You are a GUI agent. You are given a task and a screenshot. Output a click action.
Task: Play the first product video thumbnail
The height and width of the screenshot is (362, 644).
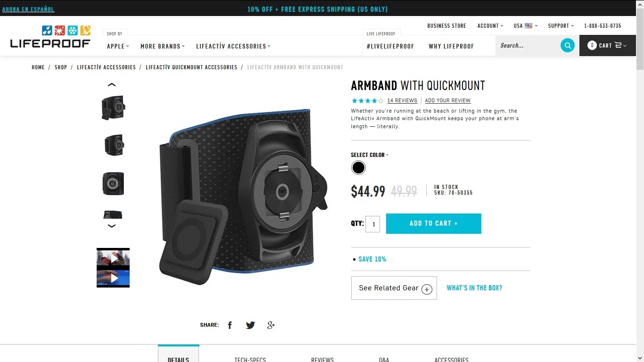pyautogui.click(x=113, y=258)
